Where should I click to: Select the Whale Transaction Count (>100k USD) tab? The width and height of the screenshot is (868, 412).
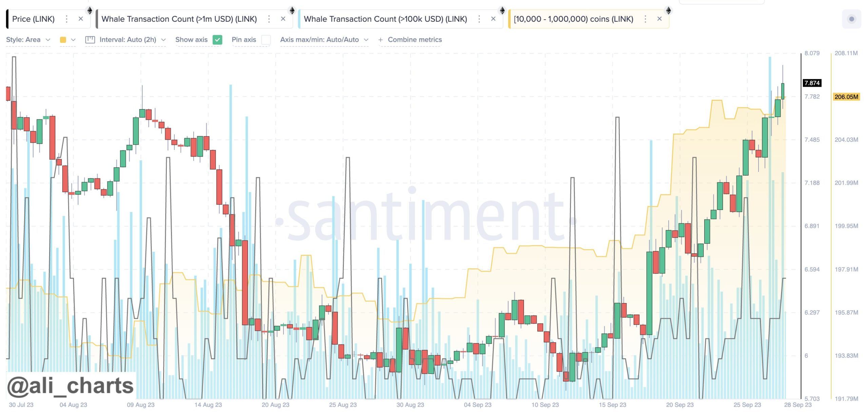(385, 19)
